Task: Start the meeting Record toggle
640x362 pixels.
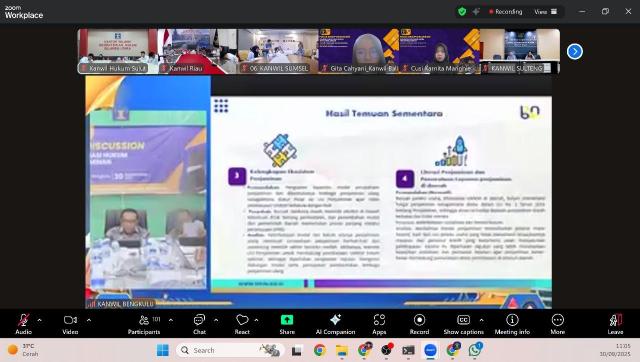Action: pos(419,324)
